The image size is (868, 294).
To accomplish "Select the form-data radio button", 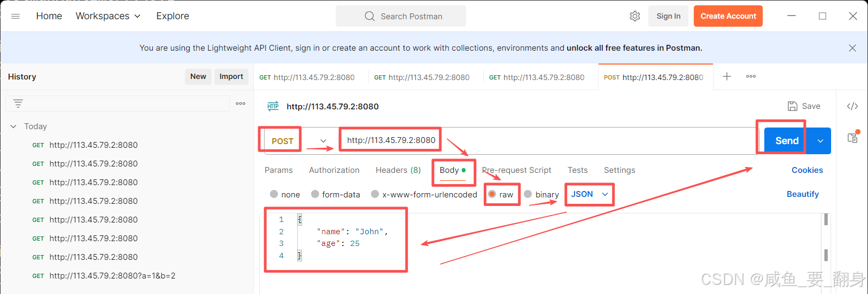I will point(315,194).
